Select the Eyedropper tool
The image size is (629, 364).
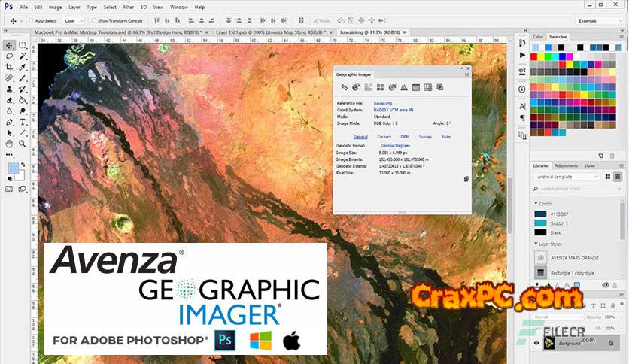coord(23,67)
